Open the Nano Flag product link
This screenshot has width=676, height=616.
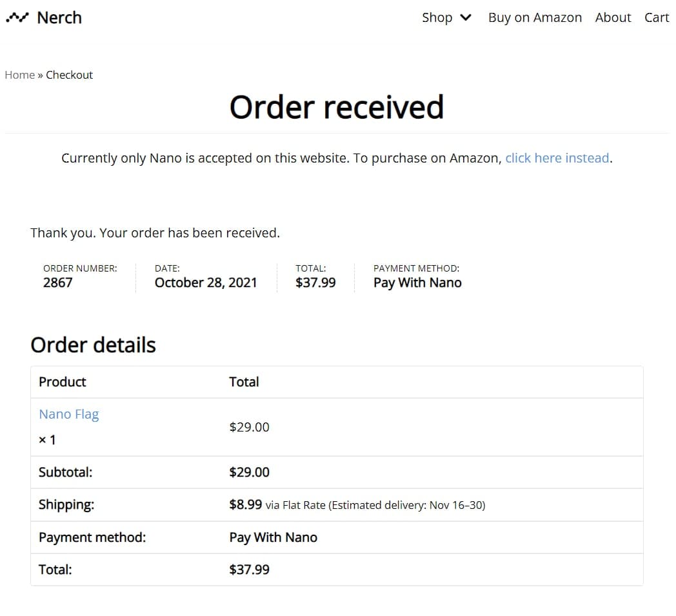(x=69, y=414)
